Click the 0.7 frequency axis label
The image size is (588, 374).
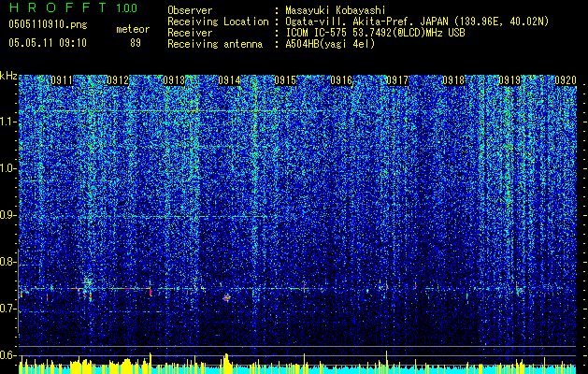[x=8, y=309]
